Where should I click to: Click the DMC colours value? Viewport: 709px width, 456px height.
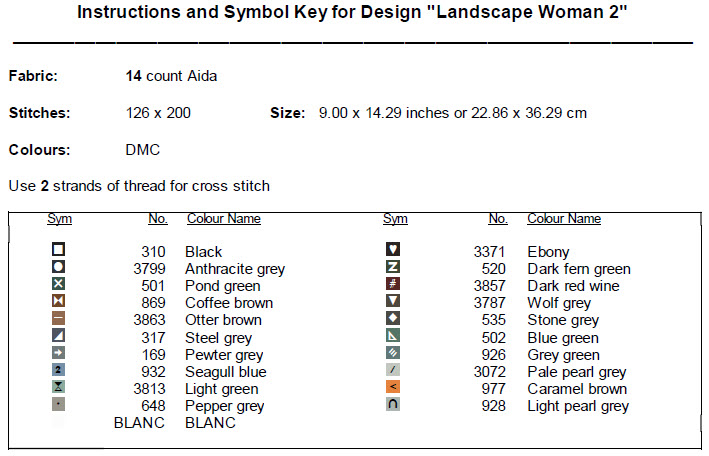tap(143, 150)
